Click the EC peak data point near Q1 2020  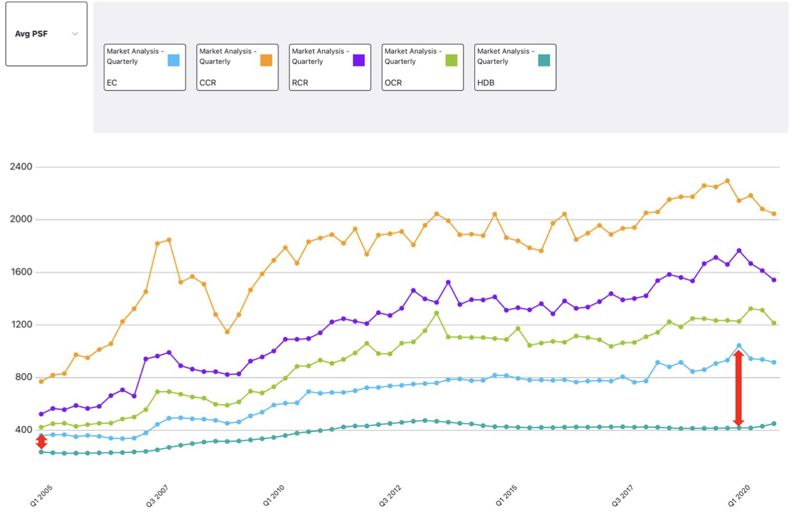(x=738, y=344)
